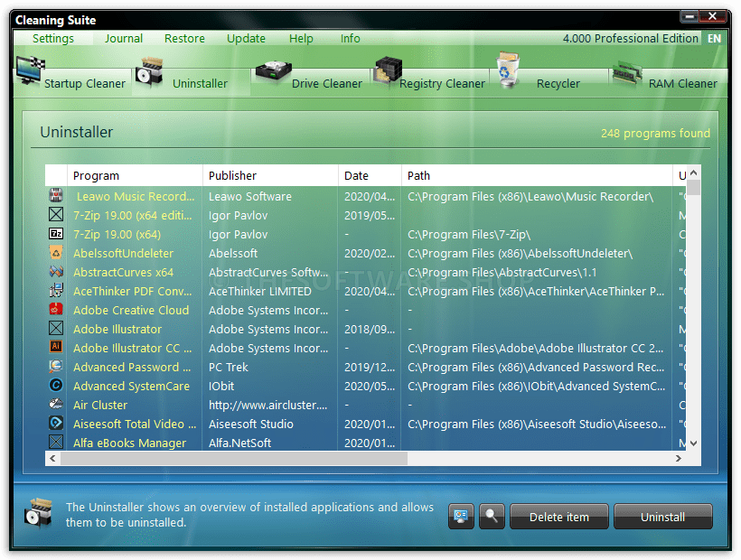Click the Adobe Creative Cloud red icon

pyautogui.click(x=56, y=309)
